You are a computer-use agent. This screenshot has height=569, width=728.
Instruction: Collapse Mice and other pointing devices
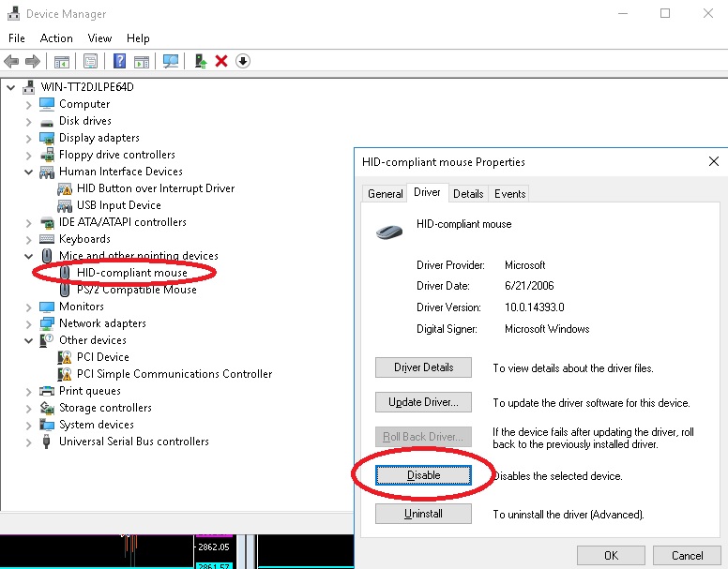(x=29, y=256)
